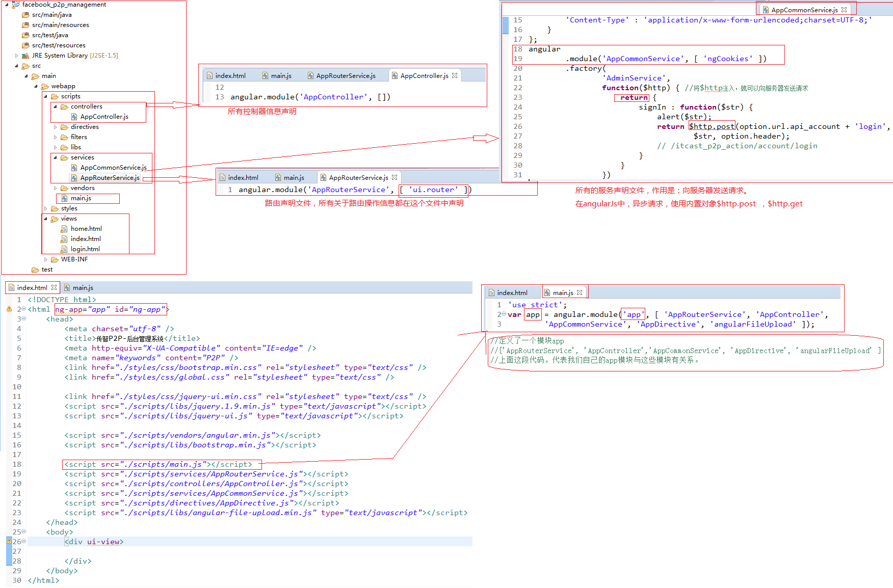Click the ng-app attribute on html tag
The width and height of the screenshot is (893, 588).
83,309
